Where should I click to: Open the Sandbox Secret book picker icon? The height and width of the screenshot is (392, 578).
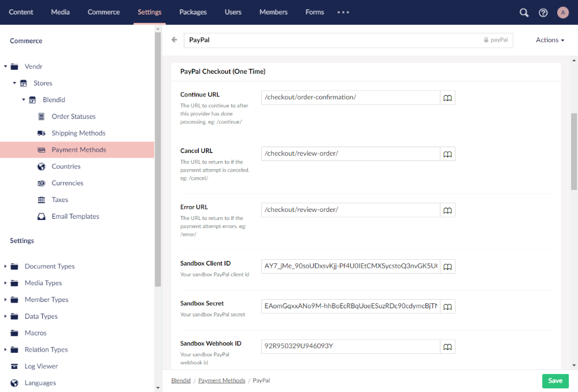click(447, 306)
